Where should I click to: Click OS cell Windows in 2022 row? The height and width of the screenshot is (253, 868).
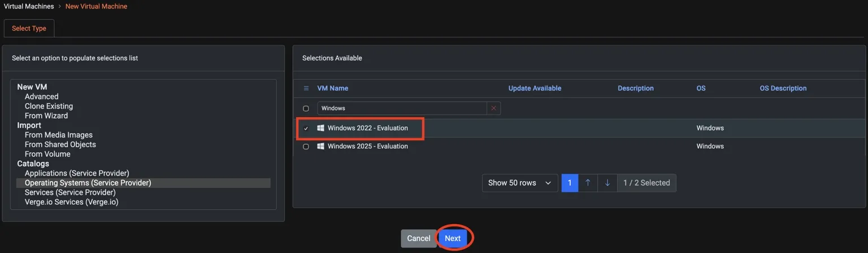[x=710, y=128]
